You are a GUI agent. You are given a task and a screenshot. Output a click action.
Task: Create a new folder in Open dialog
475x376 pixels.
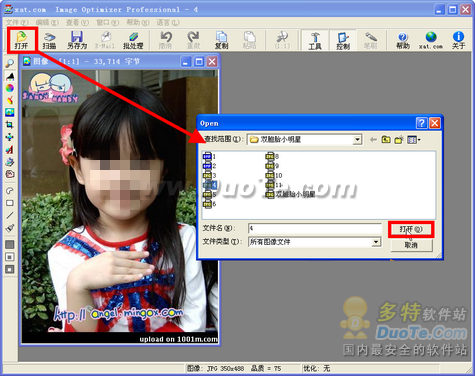[399, 140]
